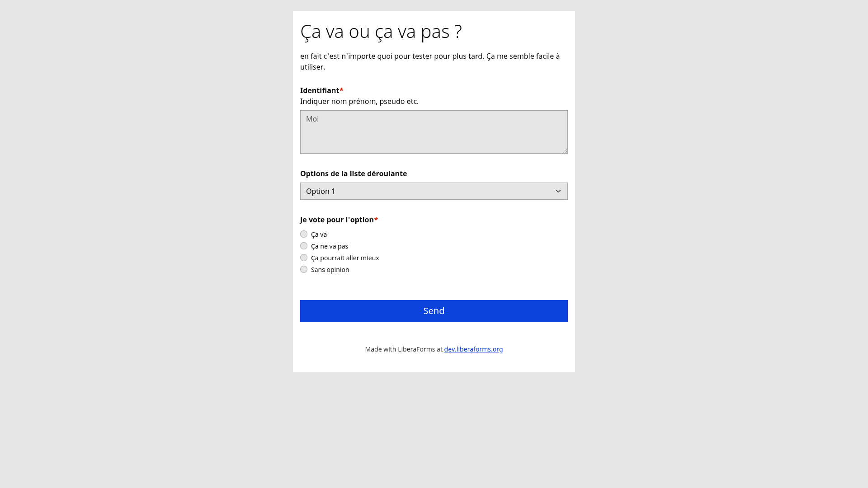
Task: Pick the "Ça pourrait aller mieux" radio circle
Action: [304, 258]
